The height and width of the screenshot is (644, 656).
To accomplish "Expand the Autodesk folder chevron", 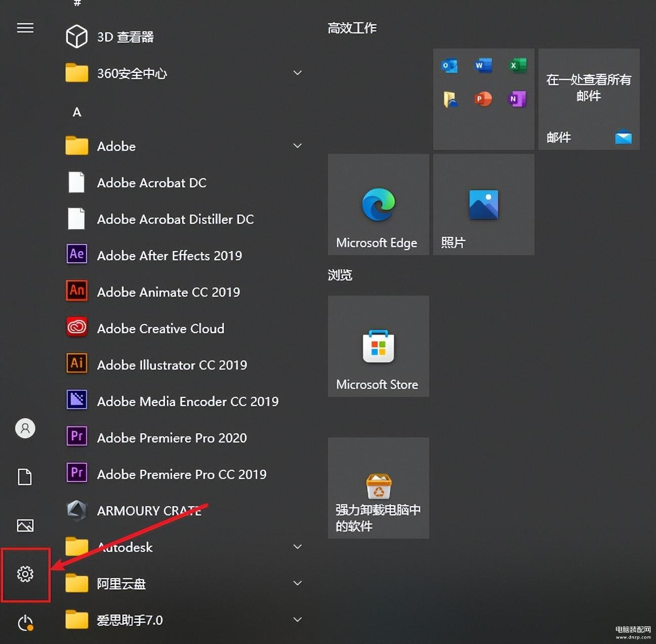I will point(298,547).
